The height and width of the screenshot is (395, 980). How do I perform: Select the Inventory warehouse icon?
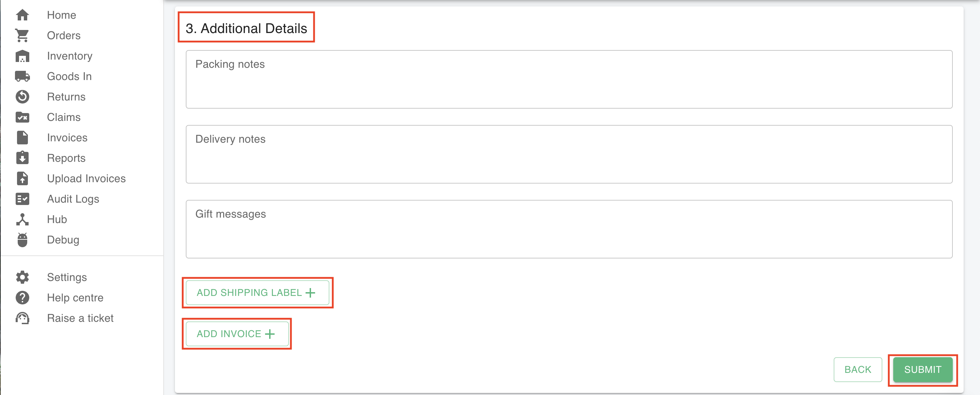click(22, 56)
